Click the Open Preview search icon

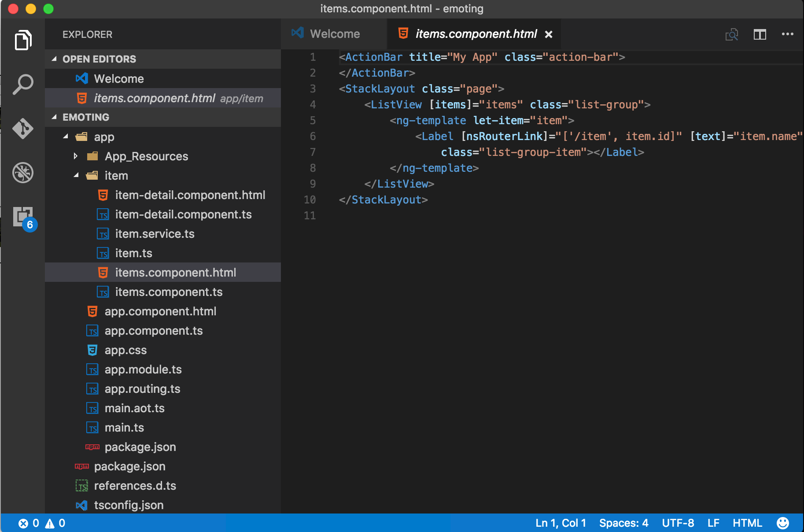coord(731,34)
